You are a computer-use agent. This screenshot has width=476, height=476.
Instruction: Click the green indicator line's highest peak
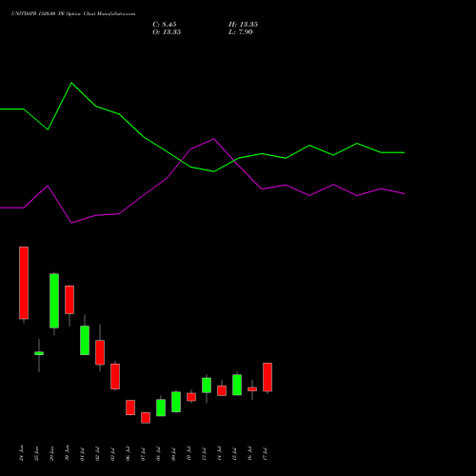(x=71, y=83)
